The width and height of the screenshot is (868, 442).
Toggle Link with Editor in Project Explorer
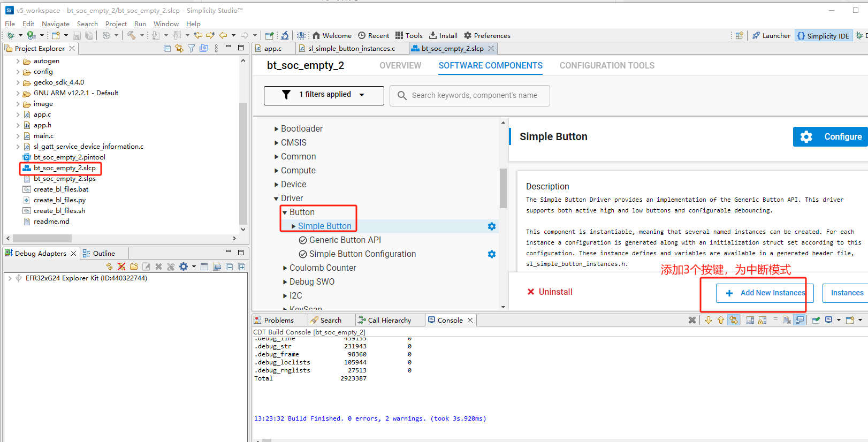pyautogui.click(x=179, y=48)
